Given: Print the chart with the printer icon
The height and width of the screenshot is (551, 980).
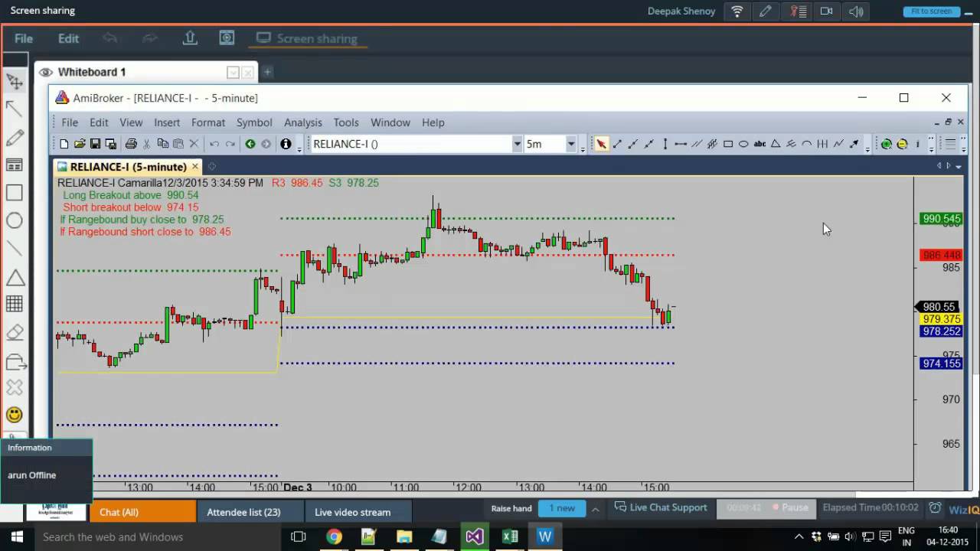Looking at the screenshot, I should [131, 144].
